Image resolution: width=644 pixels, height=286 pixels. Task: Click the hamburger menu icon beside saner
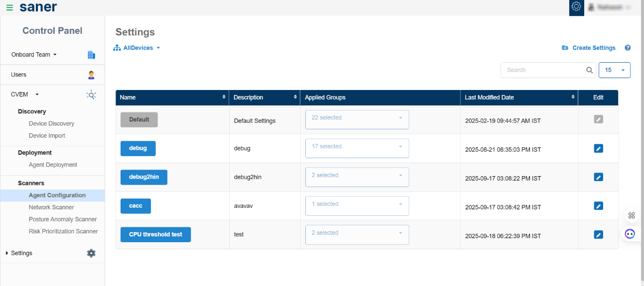point(9,7)
